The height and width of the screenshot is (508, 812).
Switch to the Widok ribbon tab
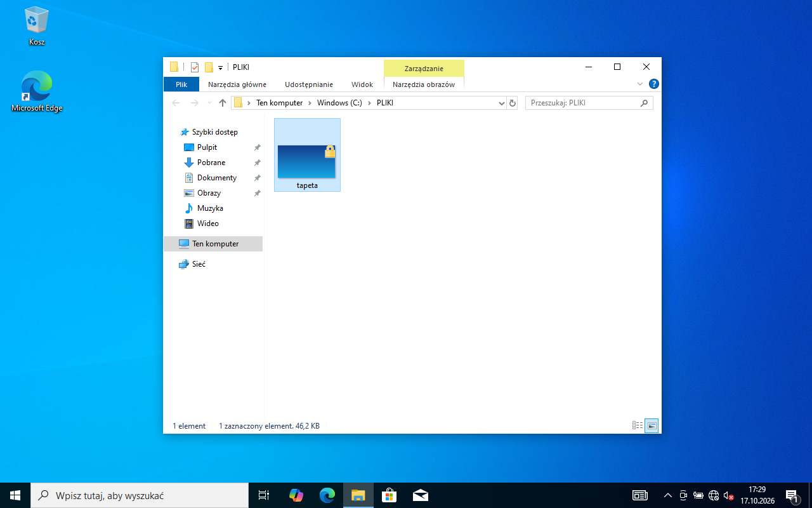[x=362, y=84]
